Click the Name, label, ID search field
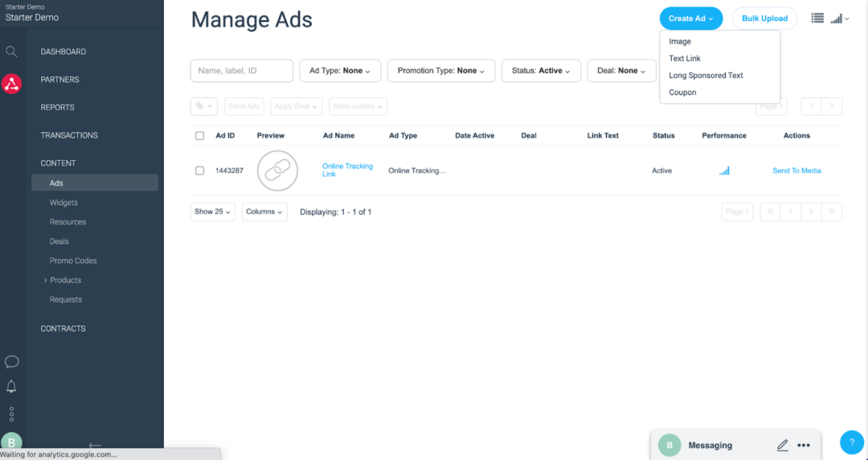This screenshot has width=868, height=461. [241, 71]
